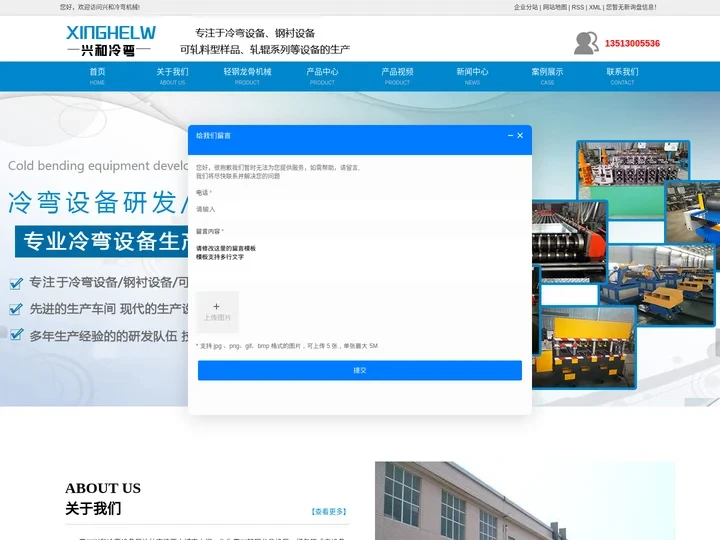This screenshot has width=720, height=540.
Task: Click the contact person icon beside phone number
Action: coord(586,43)
